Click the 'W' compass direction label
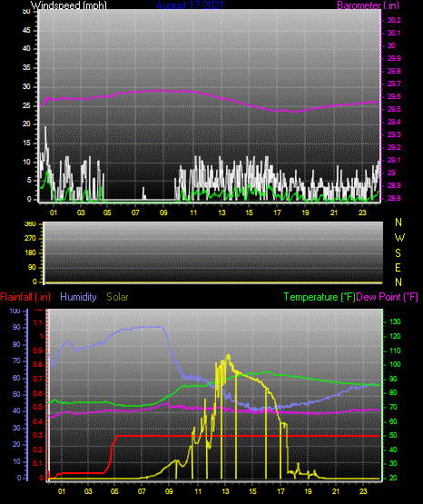The width and height of the screenshot is (423, 504). (x=399, y=238)
